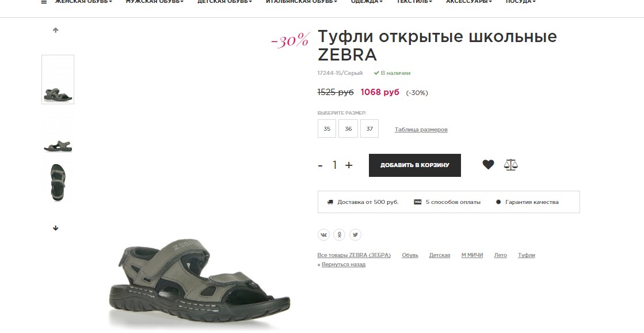Select size 36
The image size is (644, 333).
click(x=348, y=128)
